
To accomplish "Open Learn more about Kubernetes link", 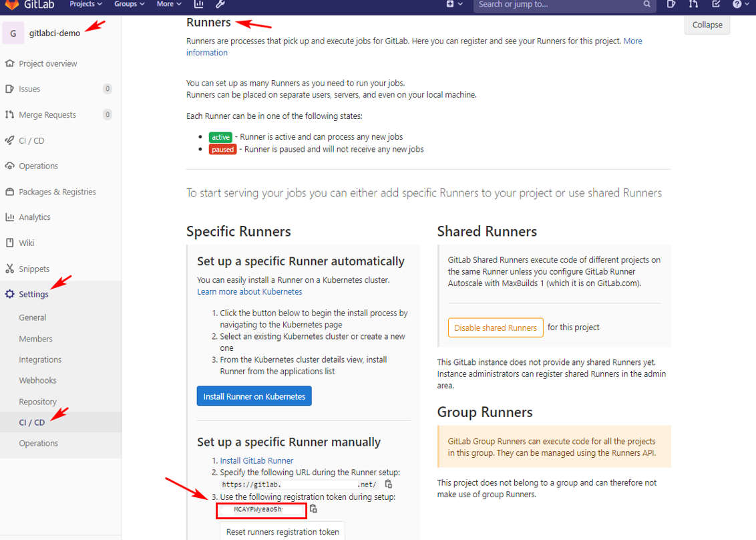I will tap(249, 291).
